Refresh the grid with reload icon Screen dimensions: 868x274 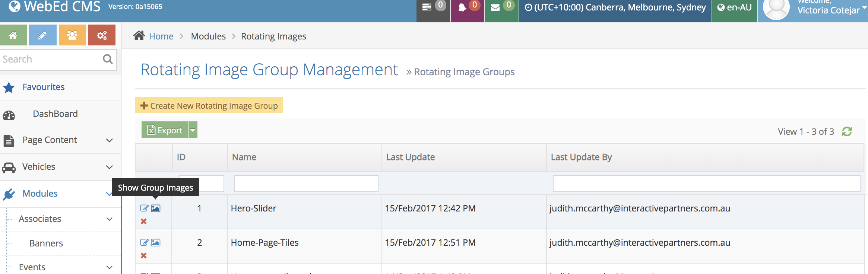[x=847, y=131]
